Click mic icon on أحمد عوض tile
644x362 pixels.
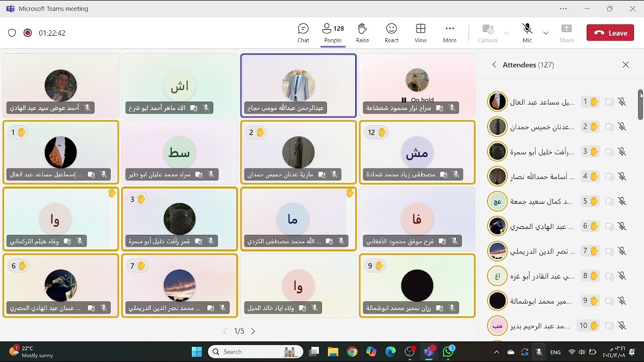(x=87, y=108)
